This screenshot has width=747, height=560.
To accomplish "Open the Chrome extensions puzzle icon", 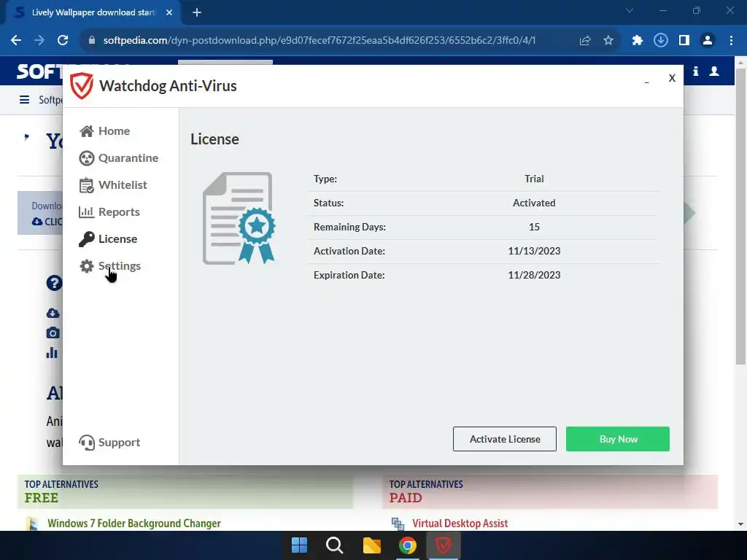I will 638,41.
